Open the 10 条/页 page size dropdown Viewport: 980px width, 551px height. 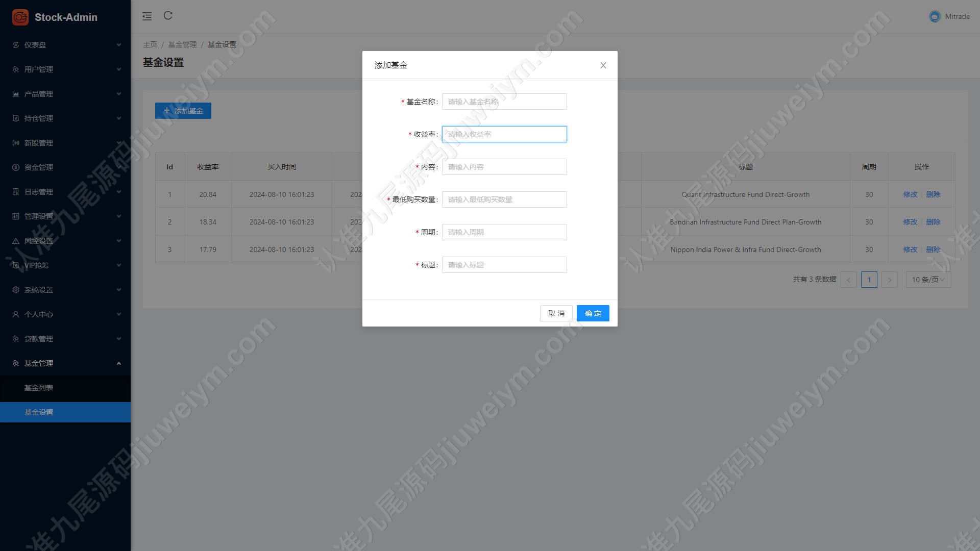[x=928, y=280]
